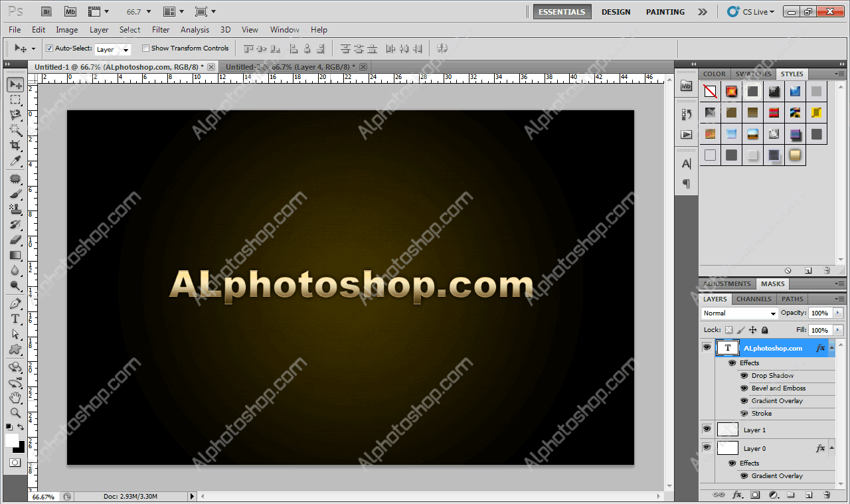Switch to the Painting workspace
The image size is (850, 504).
[665, 12]
